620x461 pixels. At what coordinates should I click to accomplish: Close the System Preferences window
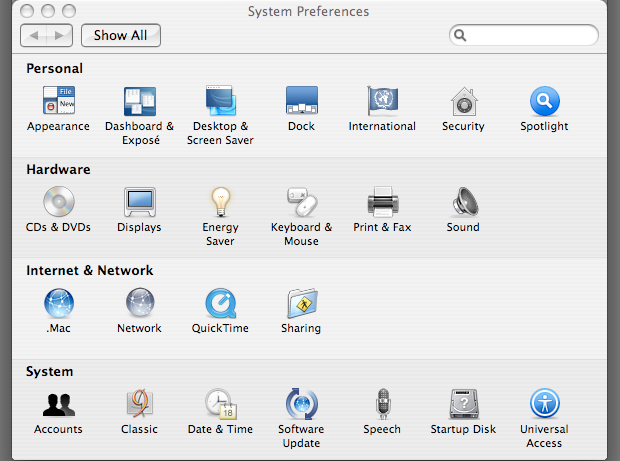pyautogui.click(x=27, y=11)
